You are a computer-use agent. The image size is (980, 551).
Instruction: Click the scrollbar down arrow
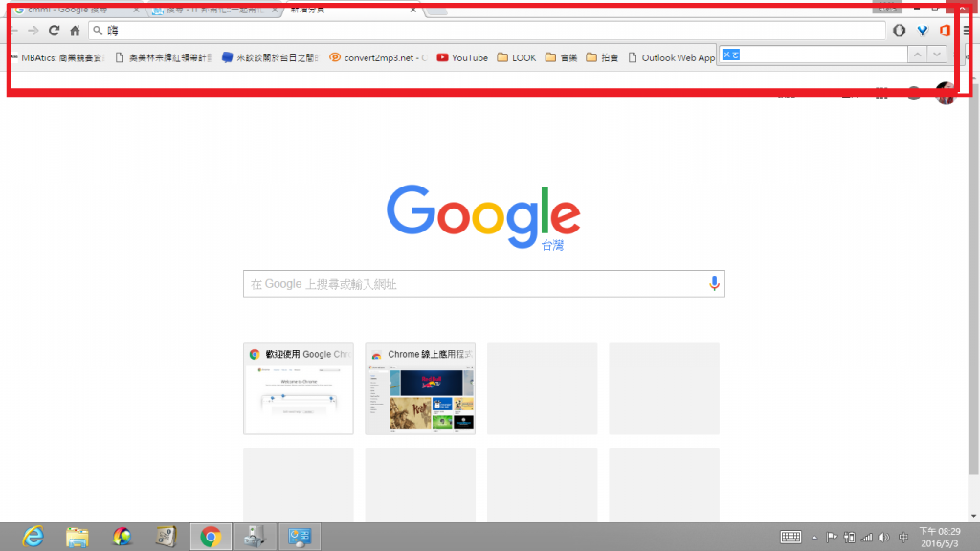click(x=973, y=516)
